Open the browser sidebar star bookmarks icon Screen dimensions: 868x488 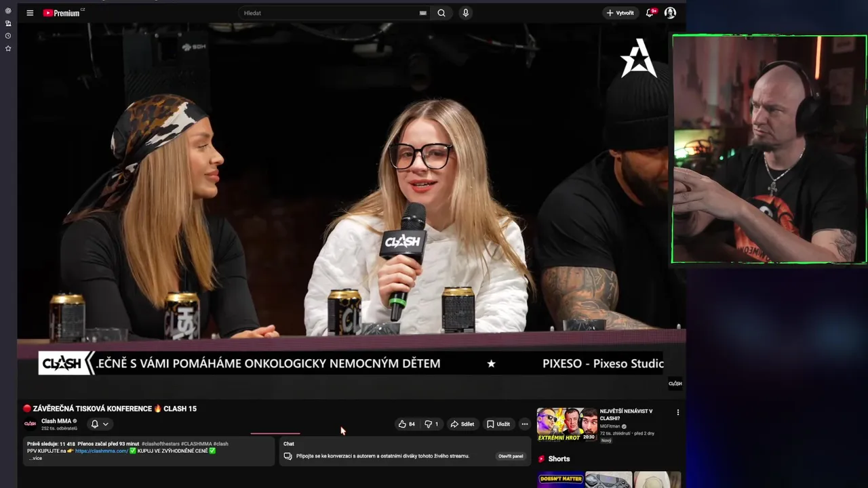click(x=8, y=49)
